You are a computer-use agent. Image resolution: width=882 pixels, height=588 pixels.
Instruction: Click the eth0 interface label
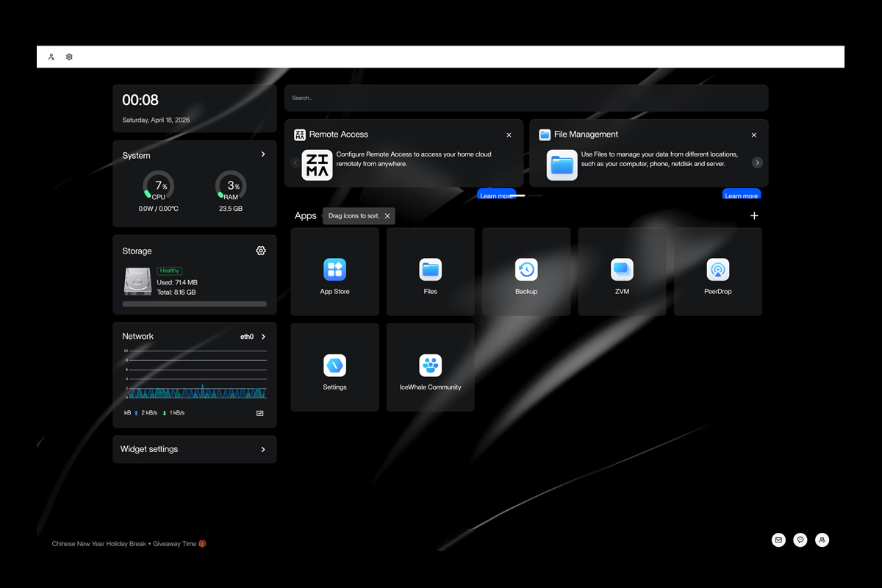point(247,337)
